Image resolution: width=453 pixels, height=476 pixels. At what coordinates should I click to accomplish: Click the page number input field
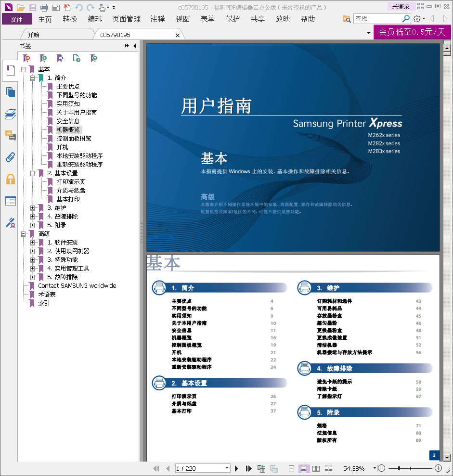[200, 468]
